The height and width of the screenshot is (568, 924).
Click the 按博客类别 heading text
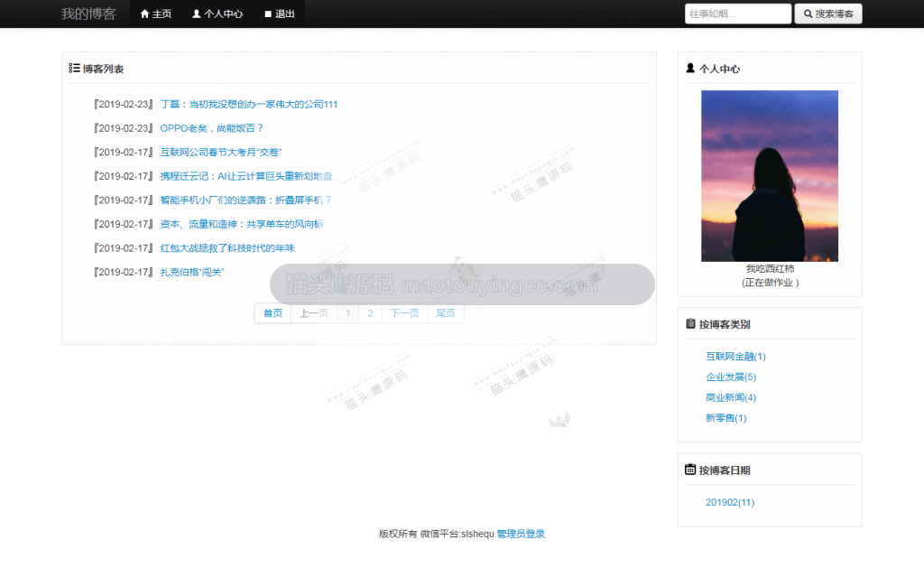[725, 324]
